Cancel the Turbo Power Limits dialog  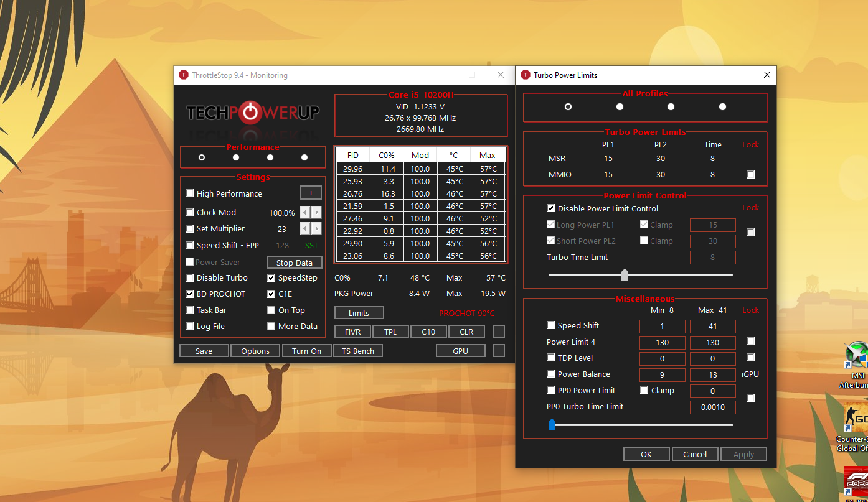695,454
